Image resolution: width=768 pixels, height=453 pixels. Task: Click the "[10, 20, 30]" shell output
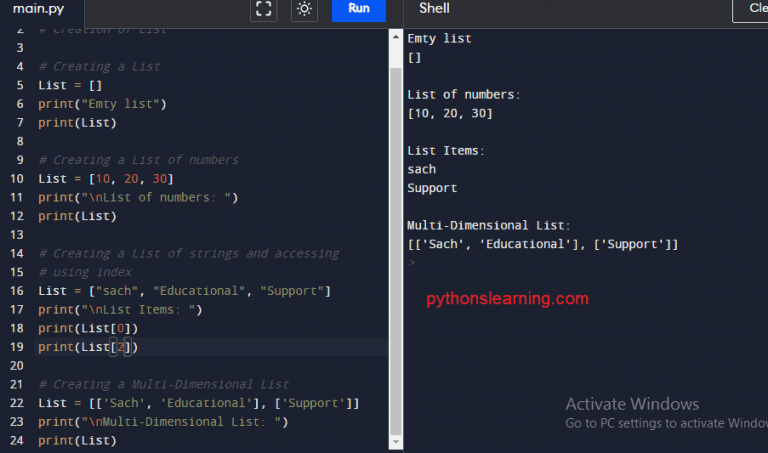(x=450, y=113)
